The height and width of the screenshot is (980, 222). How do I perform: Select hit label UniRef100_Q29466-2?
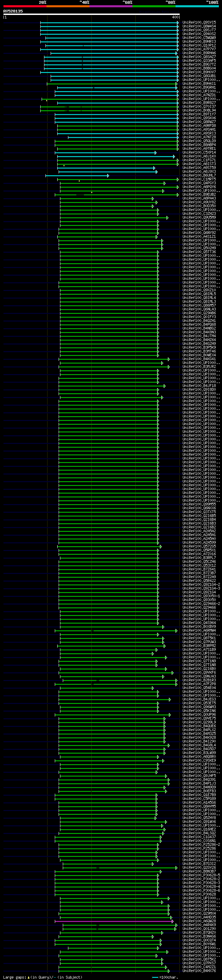(202, 604)
